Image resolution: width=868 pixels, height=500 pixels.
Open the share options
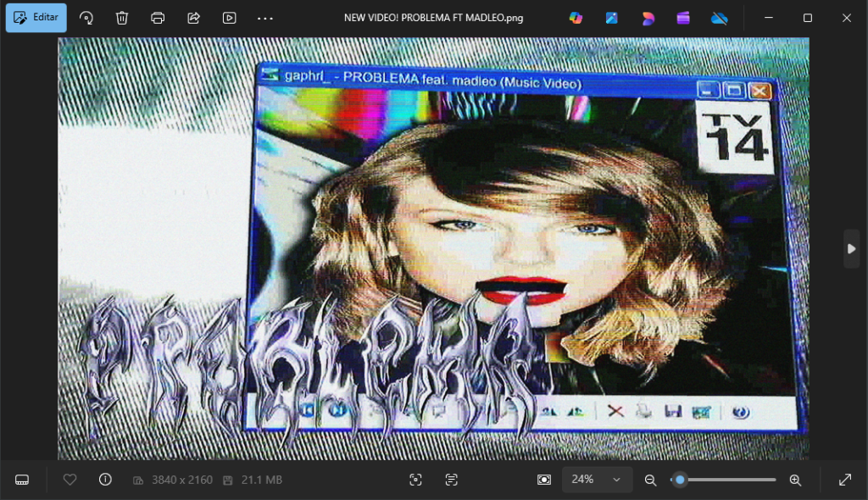pyautogui.click(x=193, y=18)
